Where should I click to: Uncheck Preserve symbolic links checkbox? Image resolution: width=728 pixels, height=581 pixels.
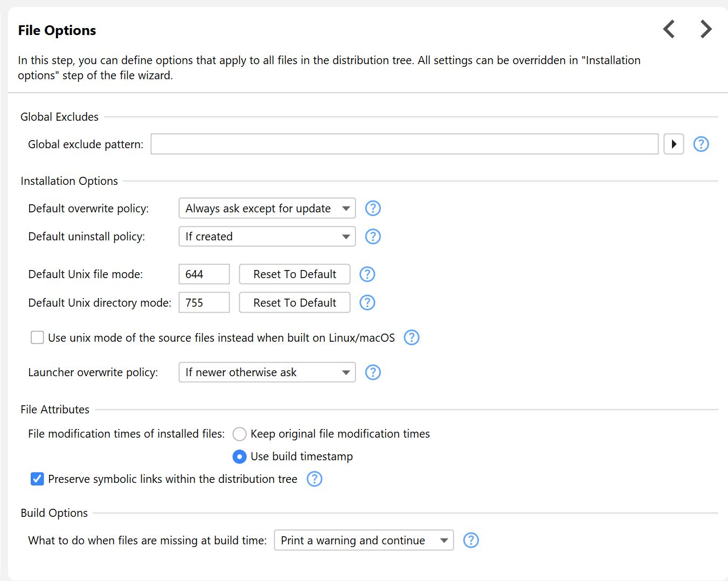[37, 479]
